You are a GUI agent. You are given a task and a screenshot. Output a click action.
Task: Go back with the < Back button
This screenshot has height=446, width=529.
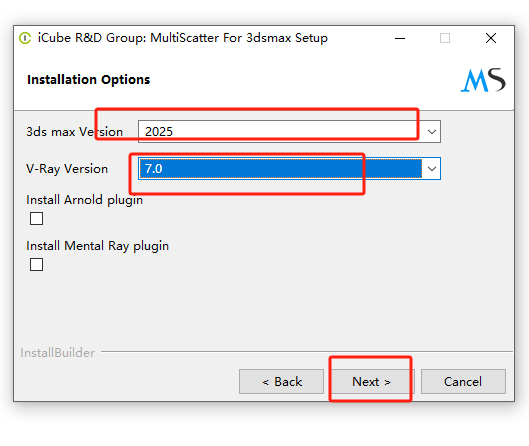pyautogui.click(x=281, y=382)
